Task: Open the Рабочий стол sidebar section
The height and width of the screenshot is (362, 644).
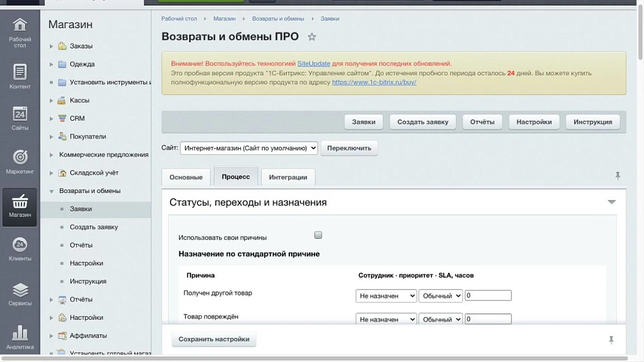Action: pos(19,33)
